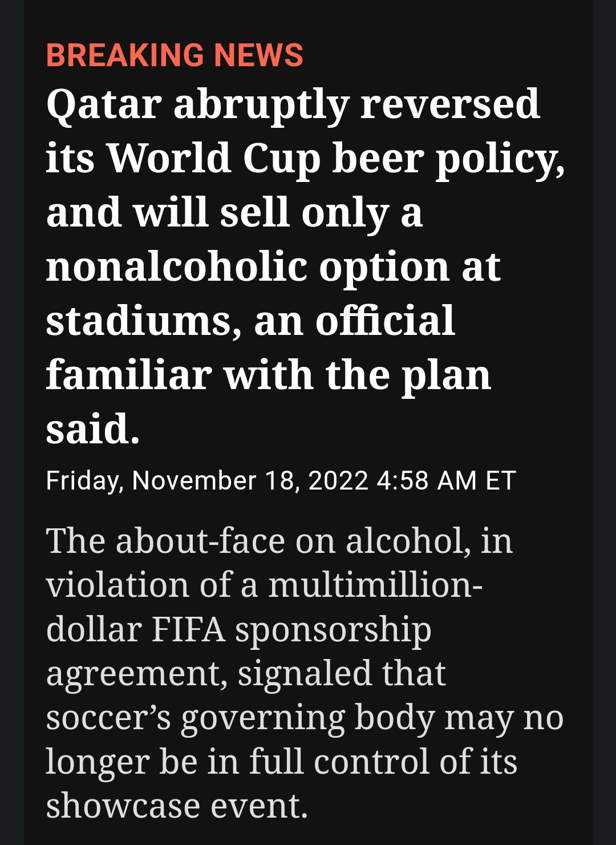Tap the BREAKING NEWS label

point(174,55)
